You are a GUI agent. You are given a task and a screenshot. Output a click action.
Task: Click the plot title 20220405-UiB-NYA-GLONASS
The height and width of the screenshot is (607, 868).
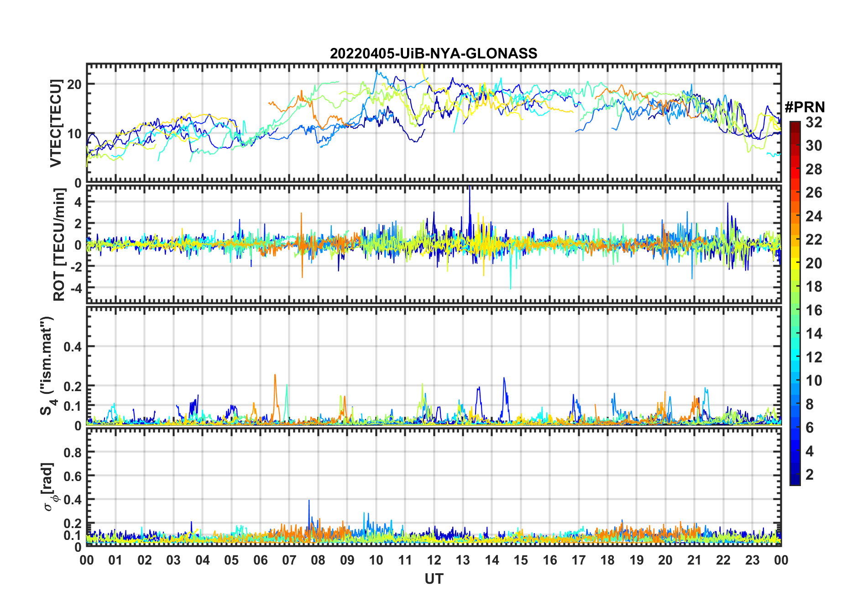434,53
